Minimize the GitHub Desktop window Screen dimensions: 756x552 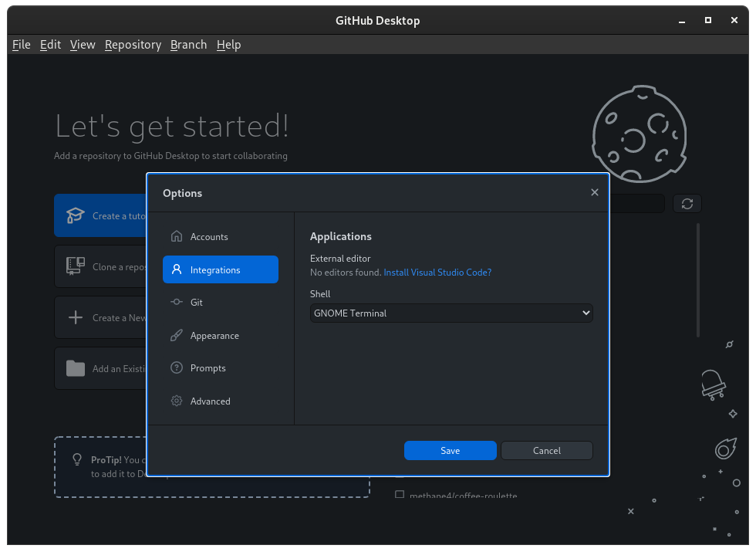click(682, 21)
